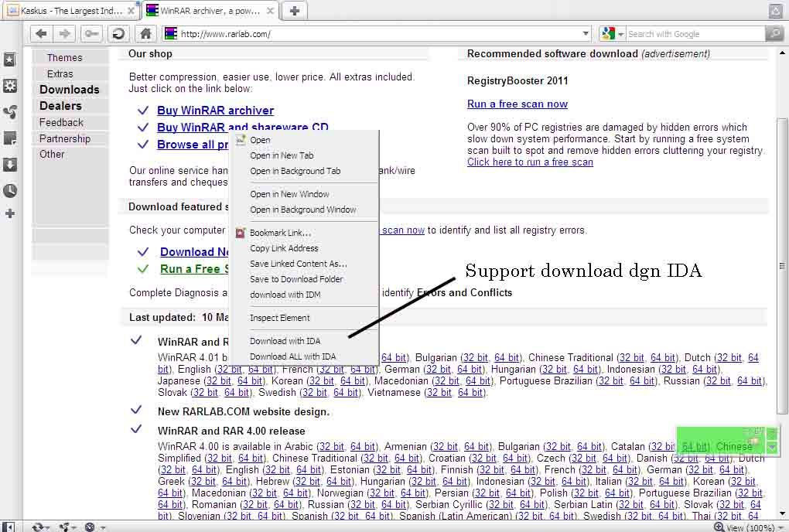Screen dimensions: 789x532
Task: Click the page scrollbar up arrow
Action: click(x=782, y=53)
